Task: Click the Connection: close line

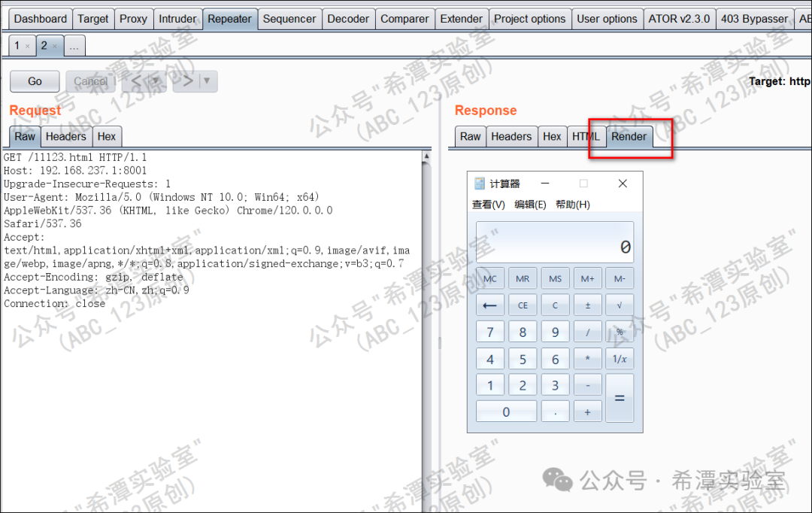Action: (54, 304)
